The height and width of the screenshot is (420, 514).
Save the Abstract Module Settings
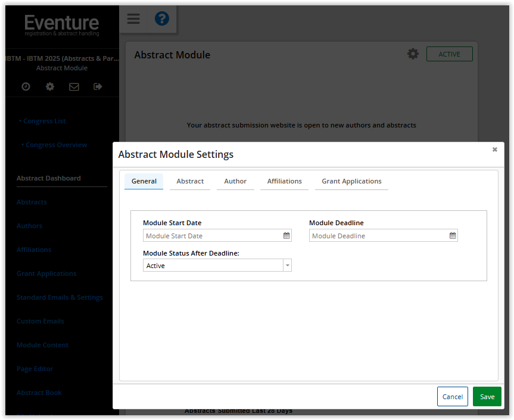pos(487,396)
